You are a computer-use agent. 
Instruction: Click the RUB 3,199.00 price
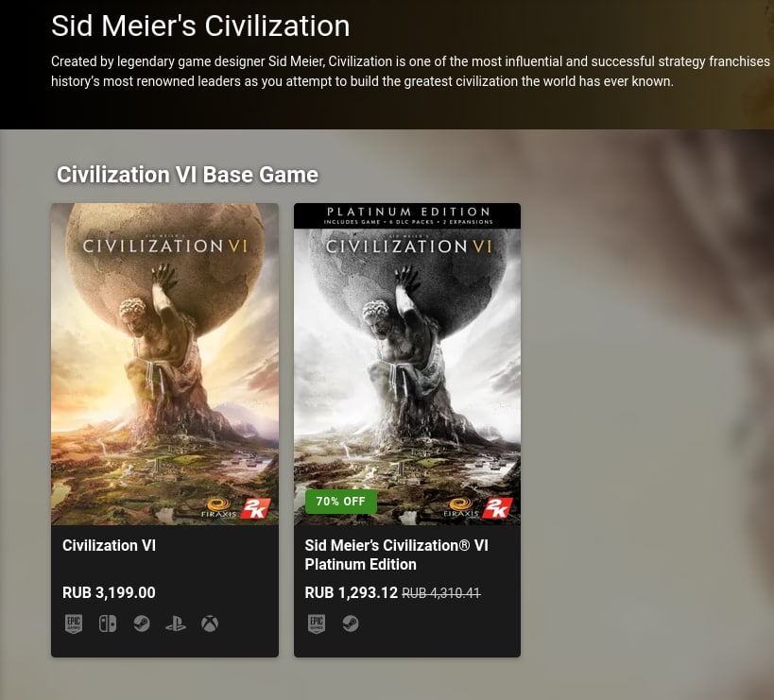[x=109, y=592]
